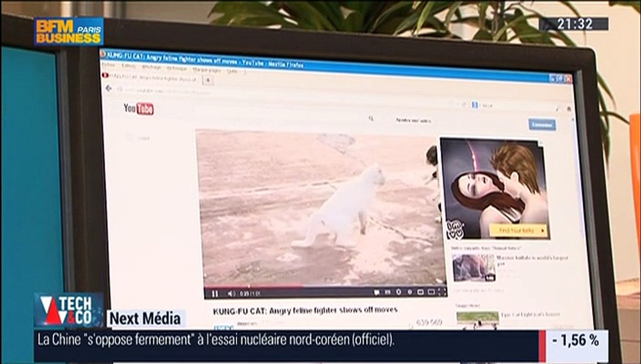Viewport: 641px width, 364px height.
Task: Open the Historique menu in Firefox
Action: tap(177, 68)
